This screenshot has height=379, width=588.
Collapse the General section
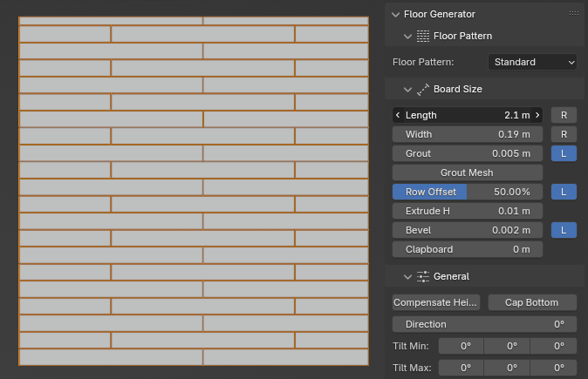(x=407, y=276)
